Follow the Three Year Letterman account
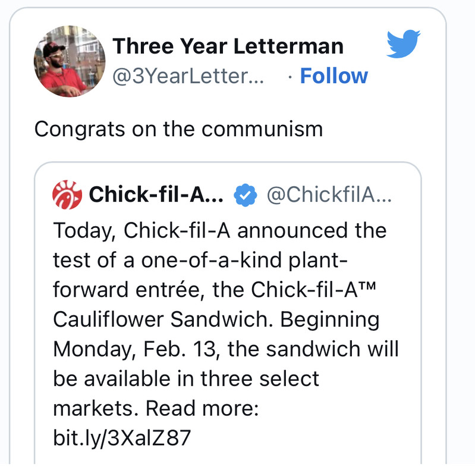475x476 pixels. pos(334,76)
